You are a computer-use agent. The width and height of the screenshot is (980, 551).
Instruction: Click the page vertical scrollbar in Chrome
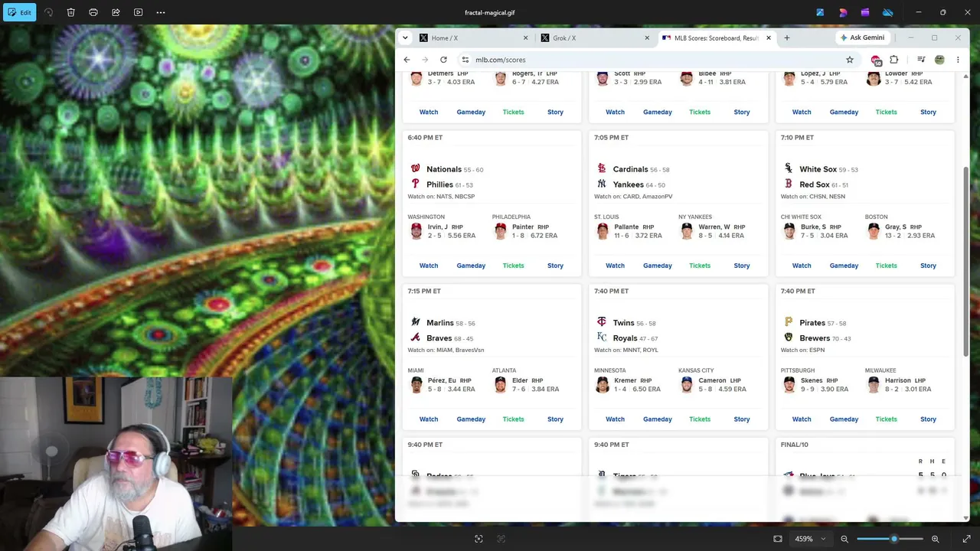[x=965, y=260]
